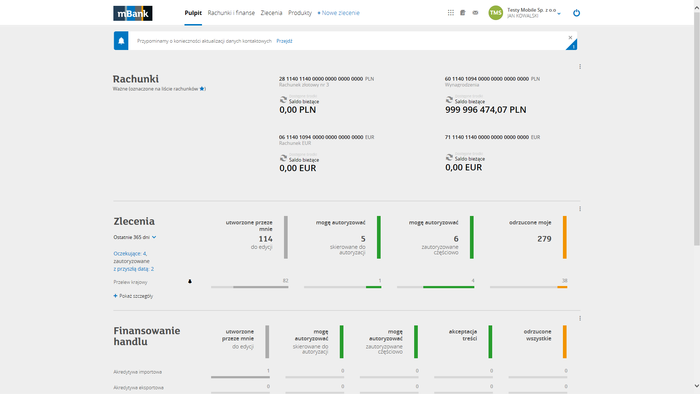Open Finansowanie handlu section options menu
This screenshot has height=394, width=700.
click(x=580, y=318)
